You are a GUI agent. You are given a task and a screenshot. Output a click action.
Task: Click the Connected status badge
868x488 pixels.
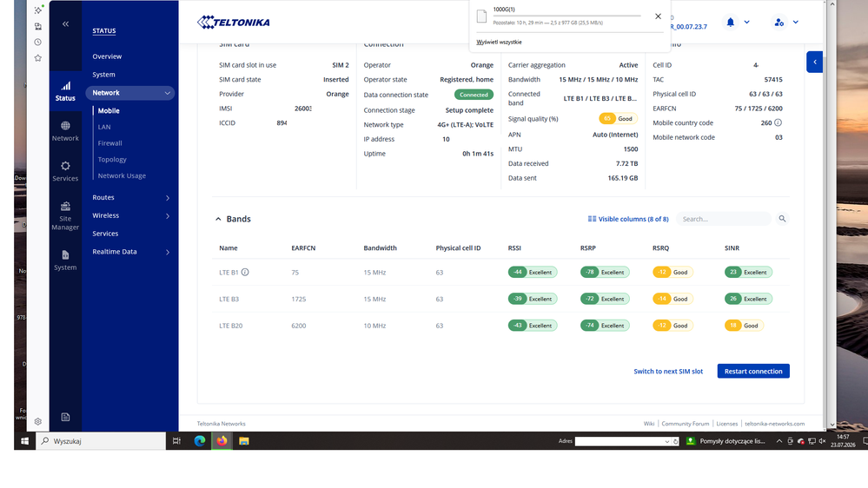474,95
